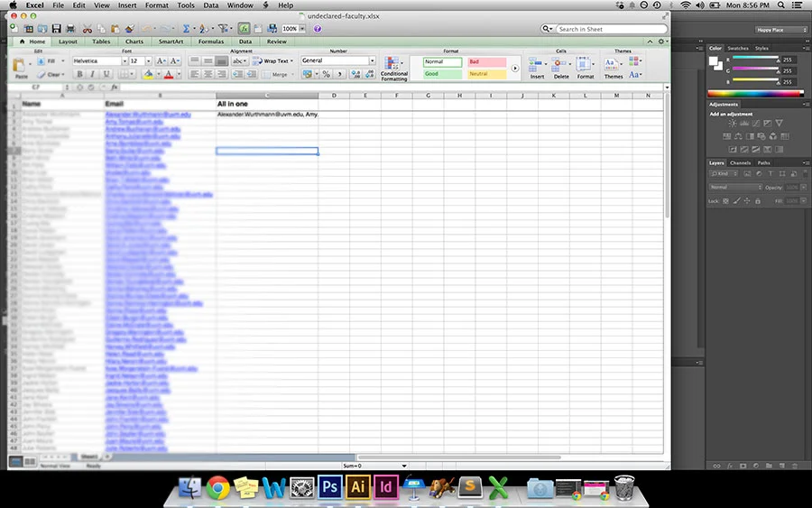Click the foreground color swatch in Photoshop

click(x=714, y=61)
